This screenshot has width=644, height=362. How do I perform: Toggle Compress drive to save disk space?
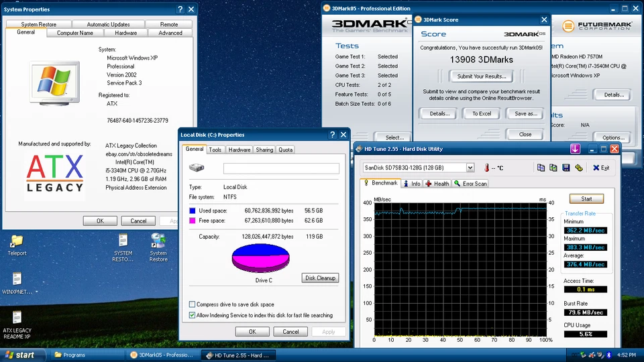(192, 304)
